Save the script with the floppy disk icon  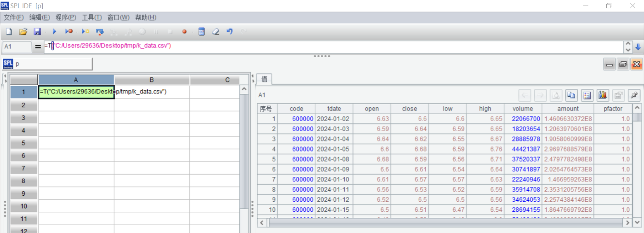coord(37,32)
